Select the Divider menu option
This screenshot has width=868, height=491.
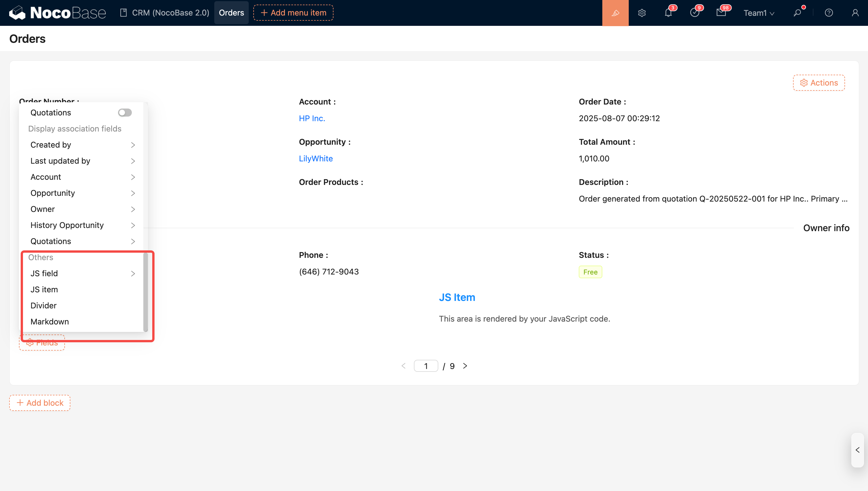tap(43, 306)
